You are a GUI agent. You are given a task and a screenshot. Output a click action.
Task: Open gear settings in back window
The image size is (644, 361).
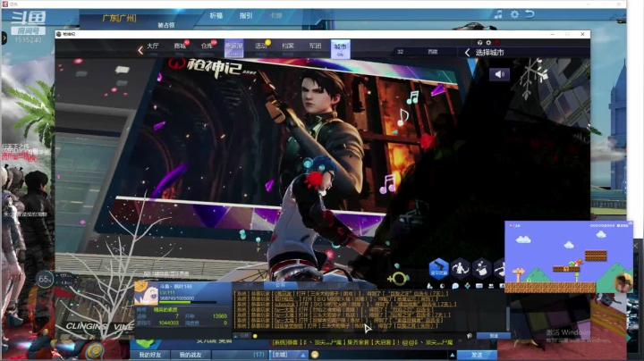click(514, 15)
